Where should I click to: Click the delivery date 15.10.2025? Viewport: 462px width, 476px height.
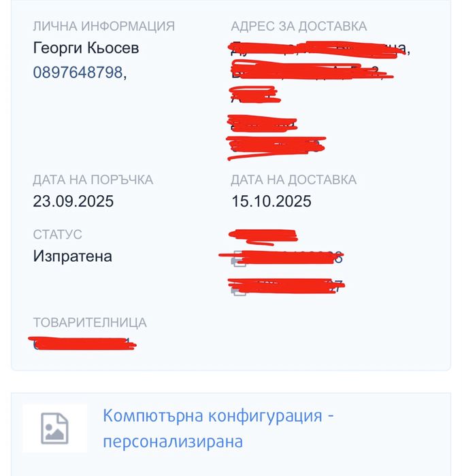pos(271,201)
